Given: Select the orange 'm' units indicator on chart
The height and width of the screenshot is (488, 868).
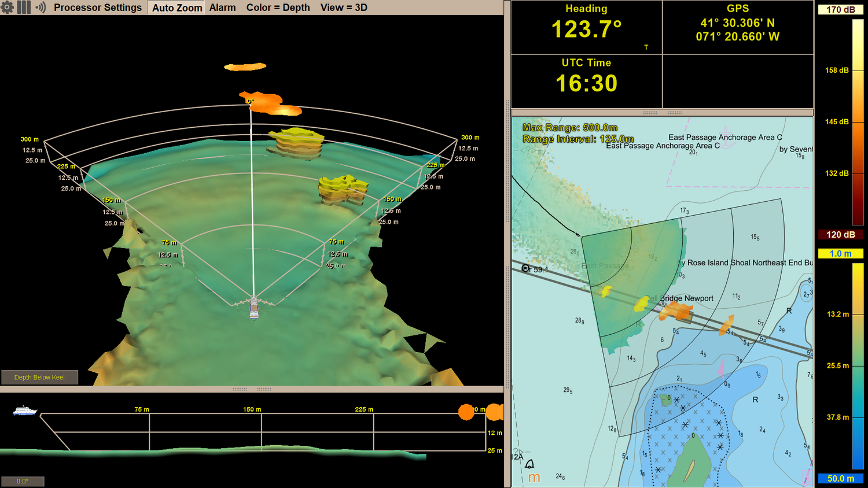Looking at the screenshot, I should point(534,478).
